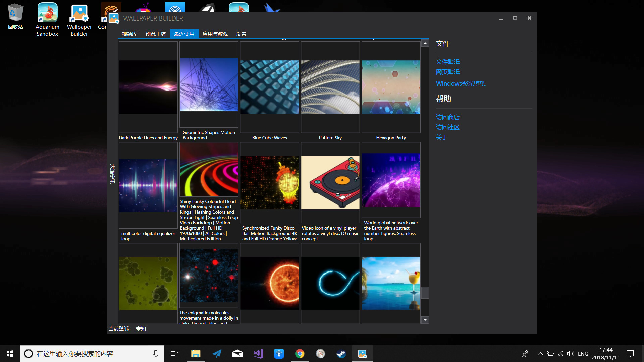The width and height of the screenshot is (644, 362).
Task: Open File Explorer from the taskbar
Action: [196, 353]
